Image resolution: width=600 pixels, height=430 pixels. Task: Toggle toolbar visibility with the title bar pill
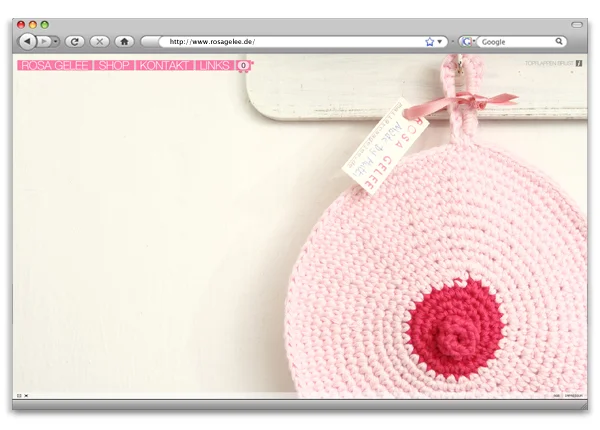[x=577, y=23]
